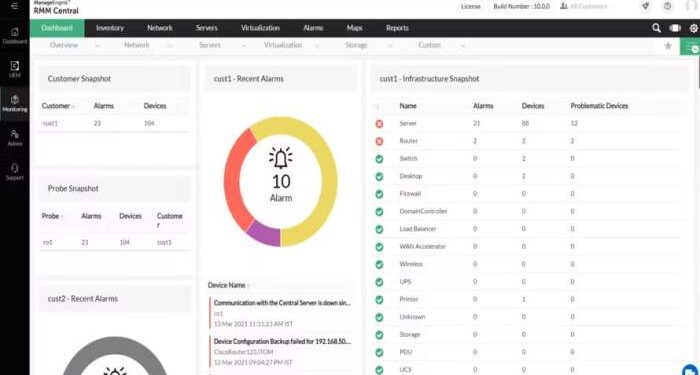Open the help question mark icon
The image size is (700, 375).
668,6
